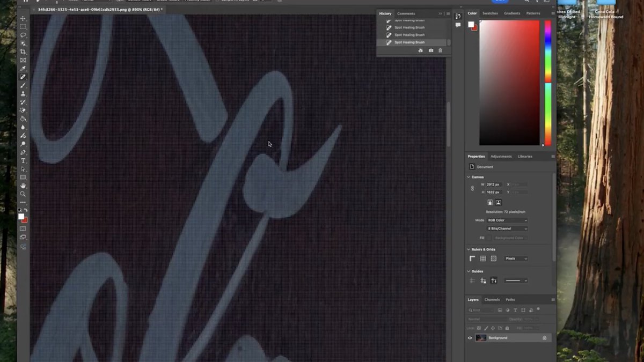The width and height of the screenshot is (644, 362).
Task: Switch to the Adjustments tab
Action: pos(501,157)
